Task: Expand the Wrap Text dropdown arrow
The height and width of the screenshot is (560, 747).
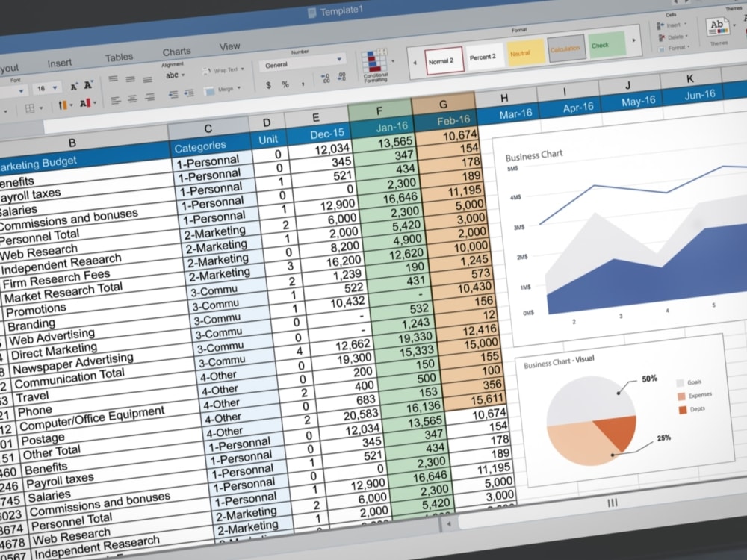Action: (242, 69)
